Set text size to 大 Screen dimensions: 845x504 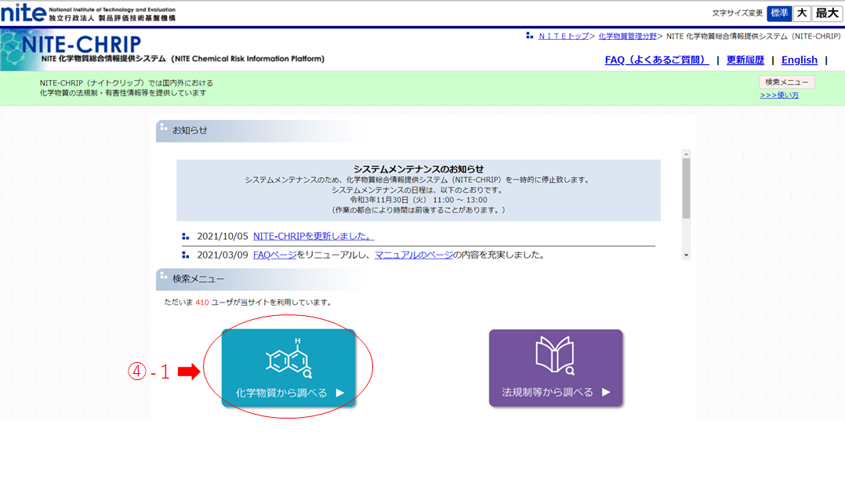click(802, 13)
